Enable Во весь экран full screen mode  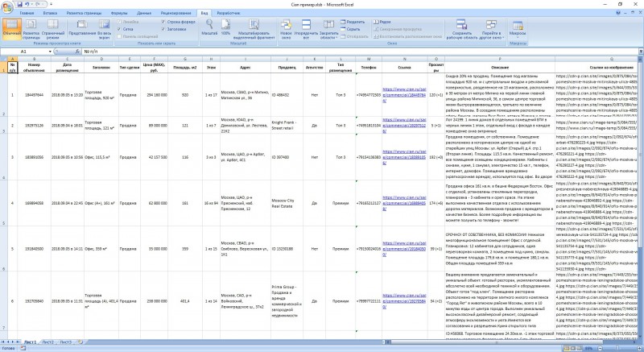[105, 29]
